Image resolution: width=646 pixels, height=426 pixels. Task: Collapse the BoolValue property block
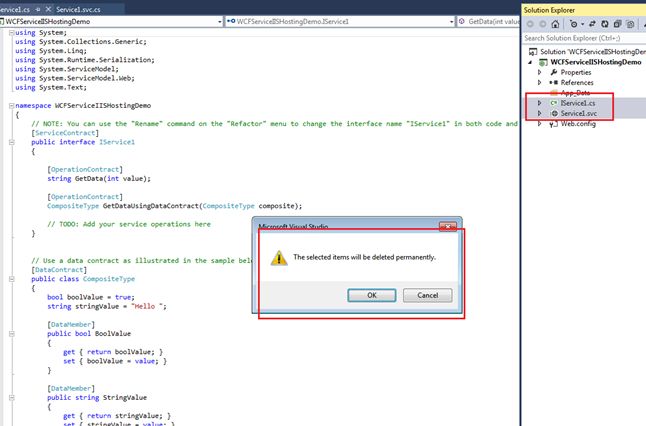pos(12,334)
